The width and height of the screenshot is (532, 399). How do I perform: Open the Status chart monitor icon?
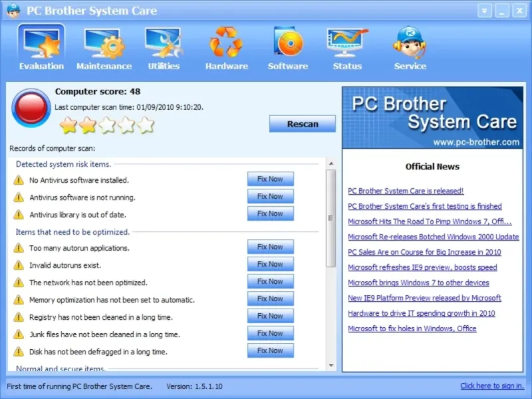[347, 43]
